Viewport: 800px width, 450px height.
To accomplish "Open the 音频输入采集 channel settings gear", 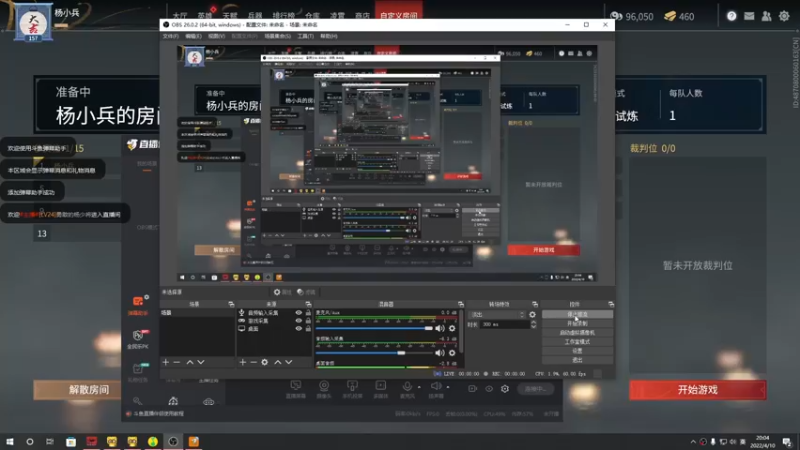I will 452,353.
